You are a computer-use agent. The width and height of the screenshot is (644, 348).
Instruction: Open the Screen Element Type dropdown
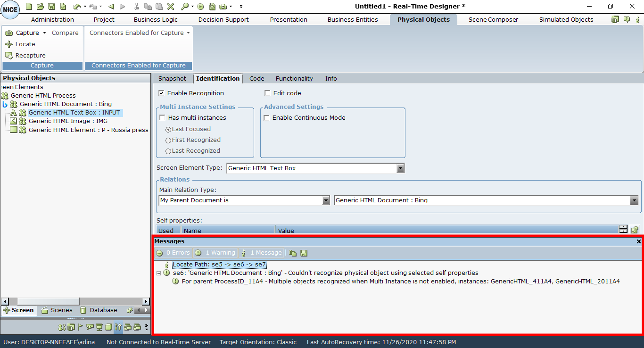click(400, 168)
